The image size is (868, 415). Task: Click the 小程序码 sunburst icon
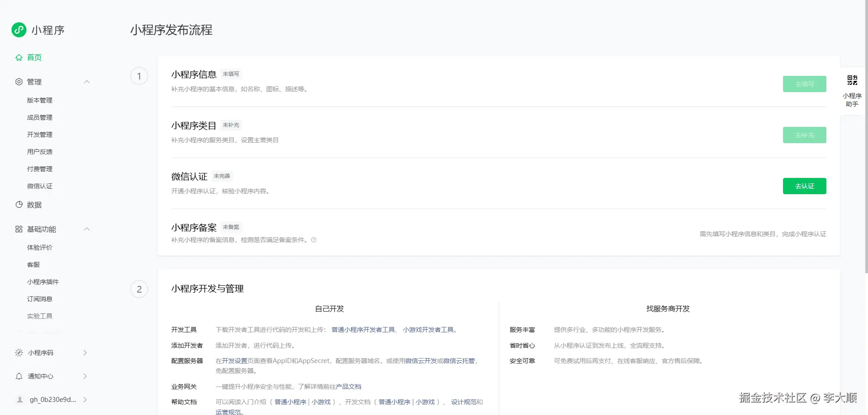(19, 353)
